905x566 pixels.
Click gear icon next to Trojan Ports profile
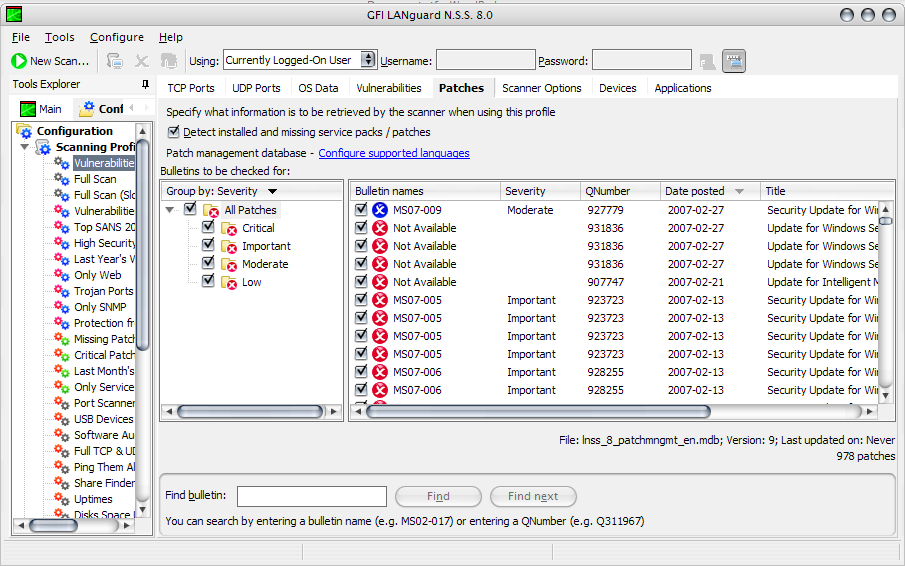coord(62,291)
